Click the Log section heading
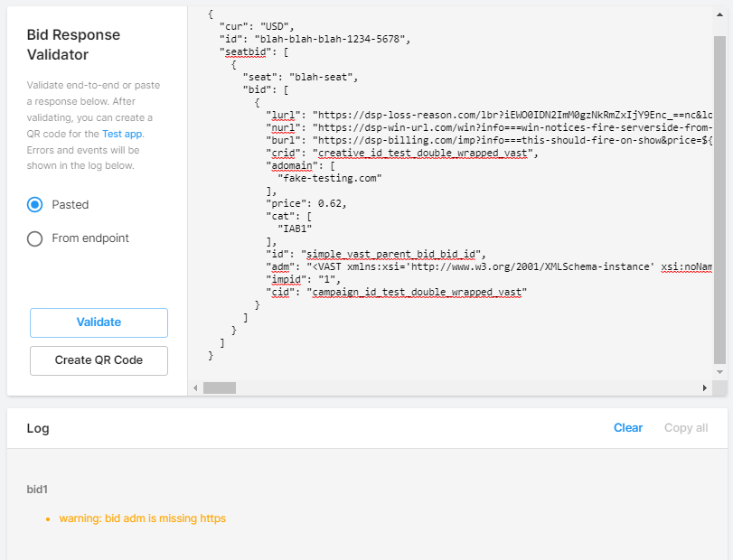This screenshot has height=560, width=733. 38,428
